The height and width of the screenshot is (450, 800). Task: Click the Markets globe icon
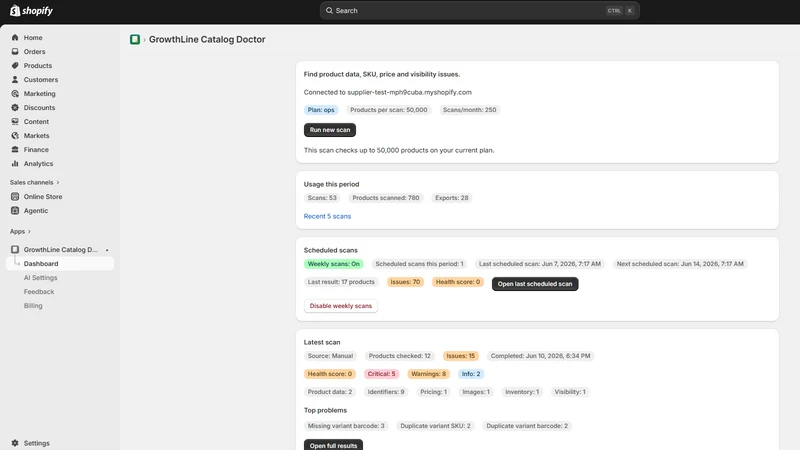coord(15,136)
